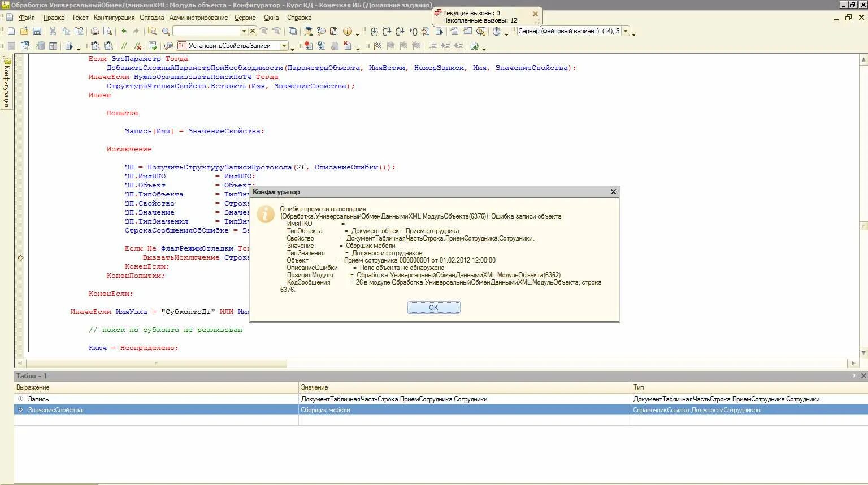Open the Справка menu
This screenshot has height=485, width=868.
click(x=300, y=18)
